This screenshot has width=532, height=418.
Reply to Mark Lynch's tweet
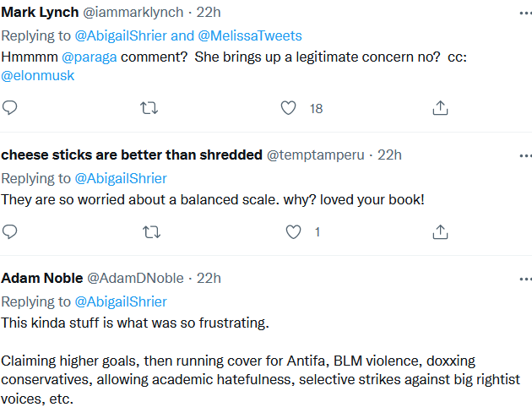(x=9, y=108)
